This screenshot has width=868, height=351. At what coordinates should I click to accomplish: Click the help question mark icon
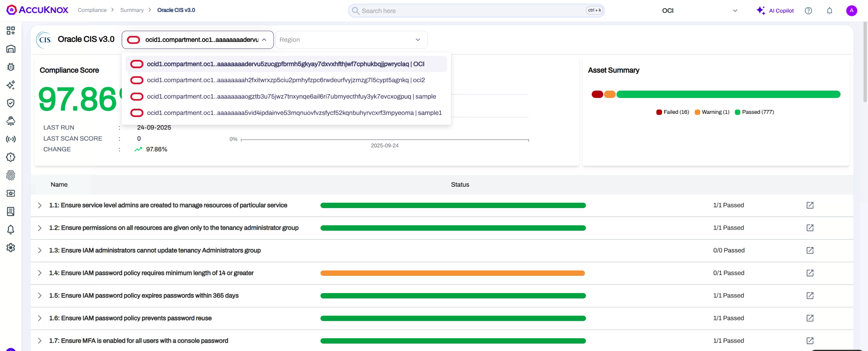tap(808, 11)
